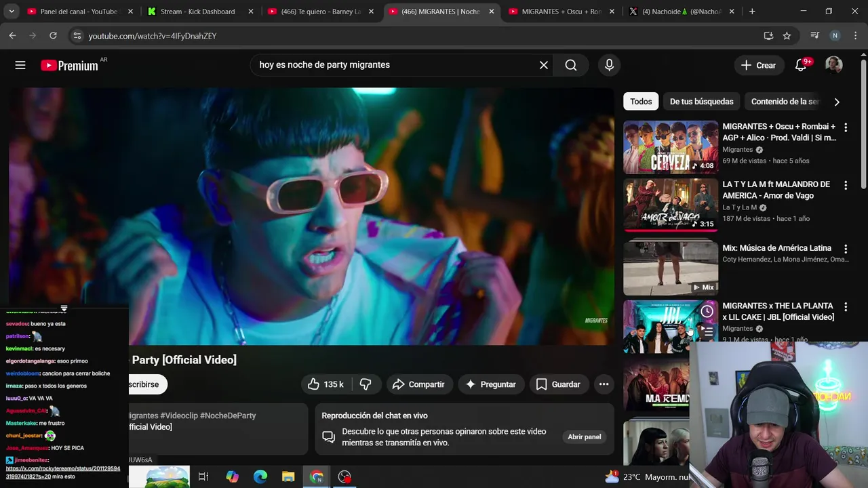
Task: Close the Kick Dashboard tab
Action: click(251, 12)
